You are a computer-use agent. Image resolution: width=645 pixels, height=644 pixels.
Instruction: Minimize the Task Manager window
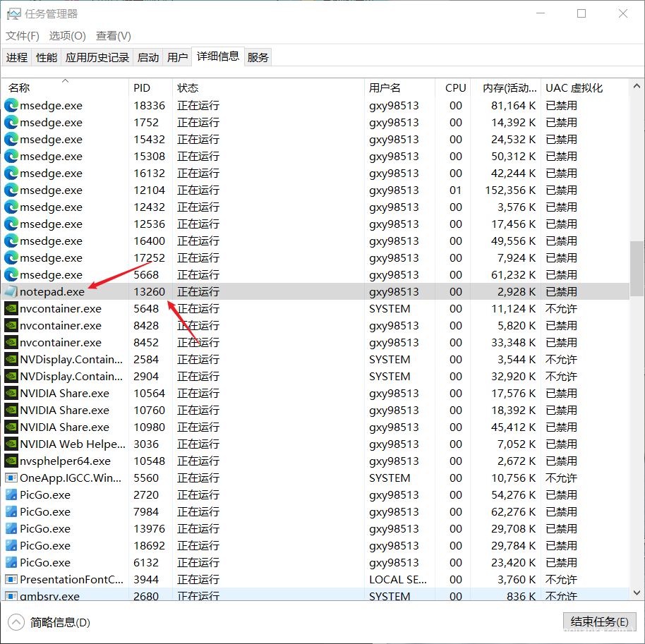[x=541, y=13]
